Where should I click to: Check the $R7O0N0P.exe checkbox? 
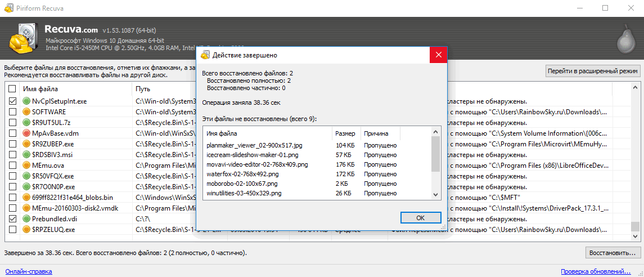[x=12, y=186]
